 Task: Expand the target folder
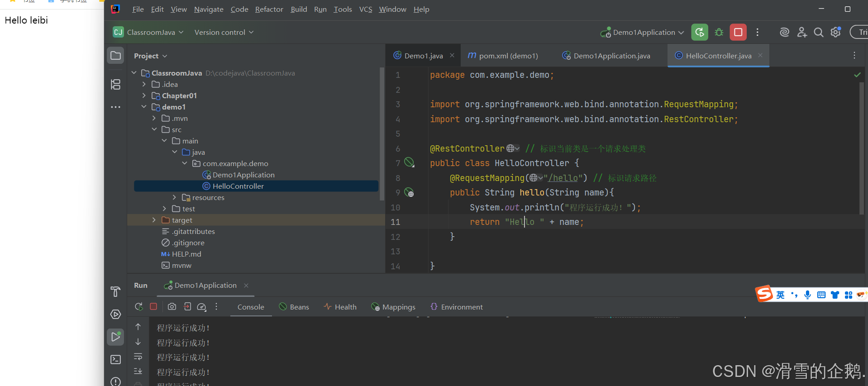pos(154,220)
